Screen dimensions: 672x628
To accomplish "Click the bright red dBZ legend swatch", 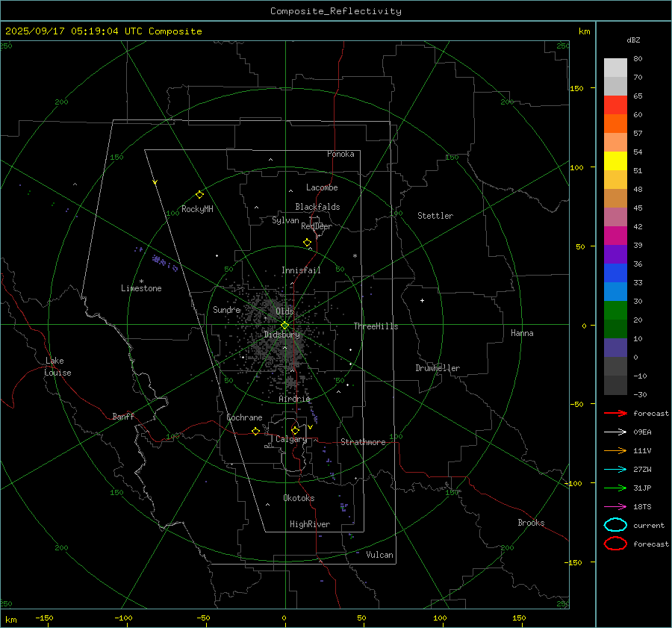I will [x=615, y=105].
